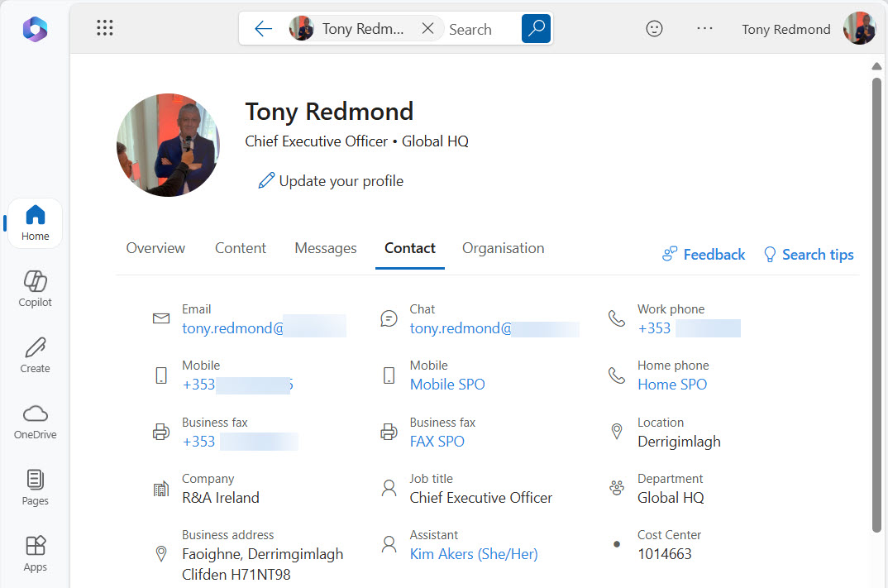The height and width of the screenshot is (588, 888).
Task: Open assistant Kim Akers profile link
Action: [473, 554]
